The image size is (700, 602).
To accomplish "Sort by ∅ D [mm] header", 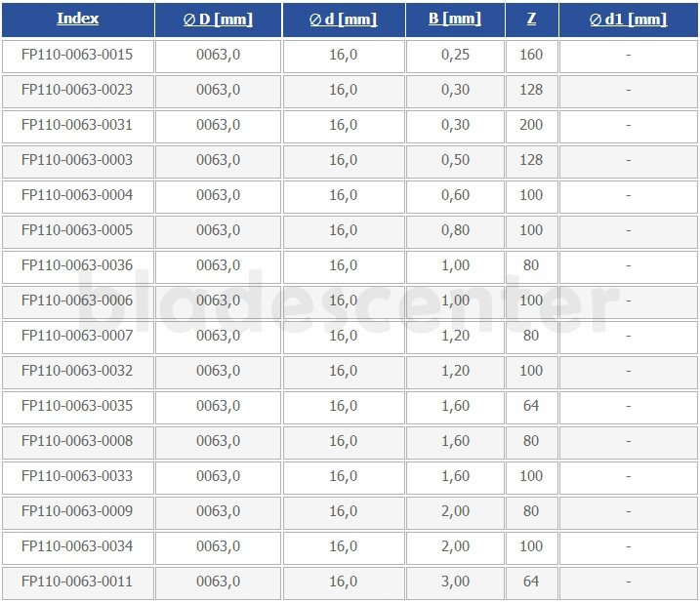I will [218, 20].
